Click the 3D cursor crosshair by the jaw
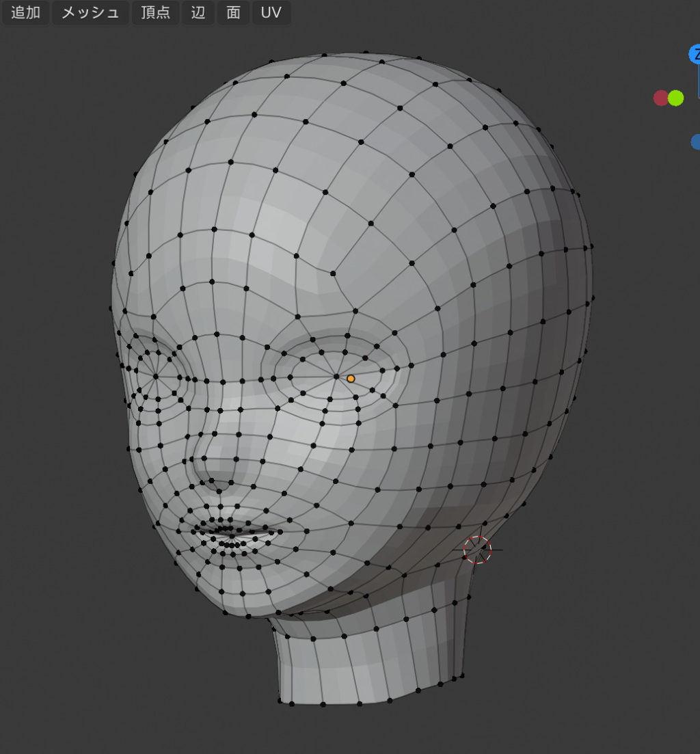700x754 pixels. 477,550
